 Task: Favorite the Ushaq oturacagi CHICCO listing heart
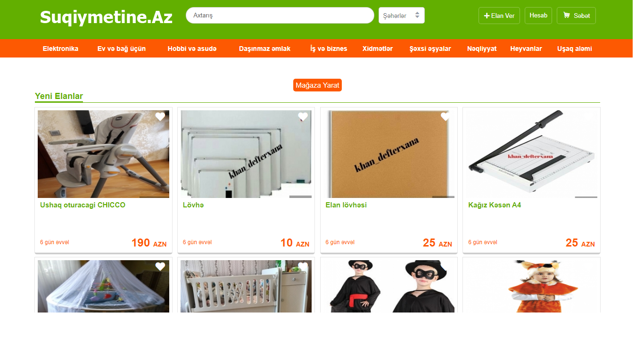click(x=160, y=116)
